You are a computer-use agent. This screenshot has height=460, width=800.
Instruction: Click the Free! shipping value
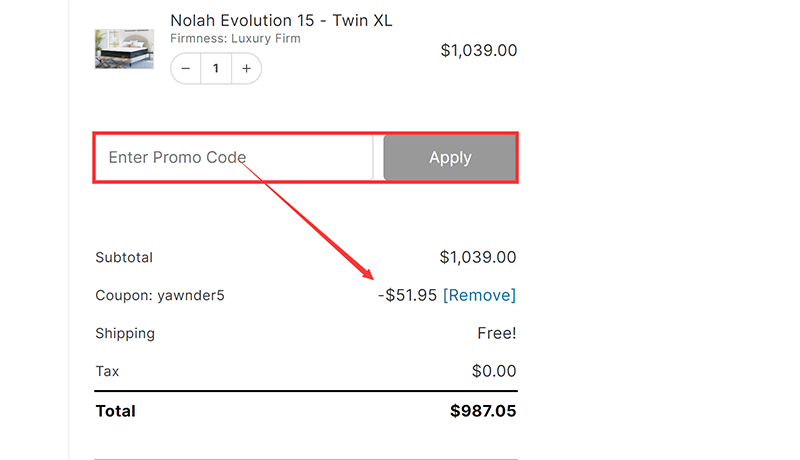497,333
